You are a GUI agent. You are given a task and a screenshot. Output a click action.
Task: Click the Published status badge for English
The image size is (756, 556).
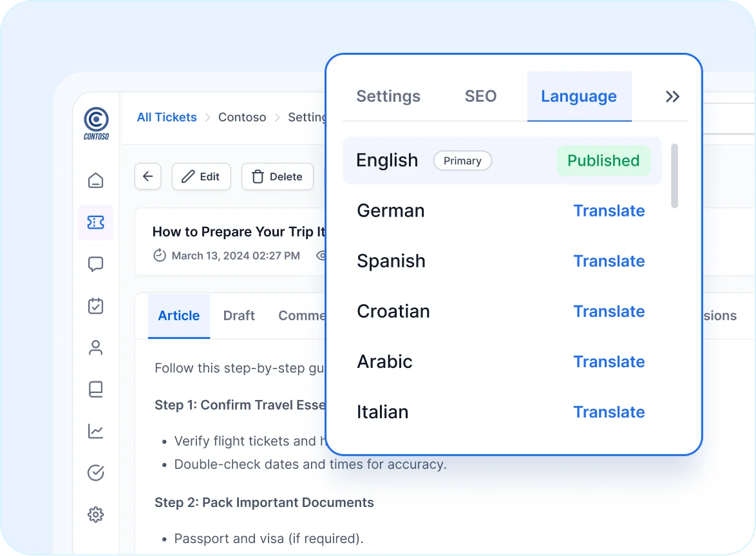pyautogui.click(x=603, y=160)
